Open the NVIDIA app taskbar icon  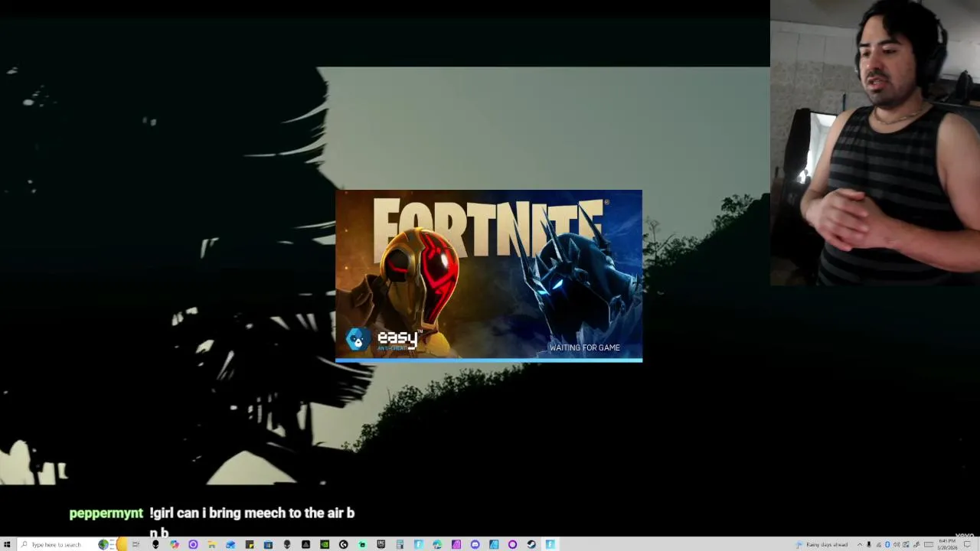tap(325, 544)
